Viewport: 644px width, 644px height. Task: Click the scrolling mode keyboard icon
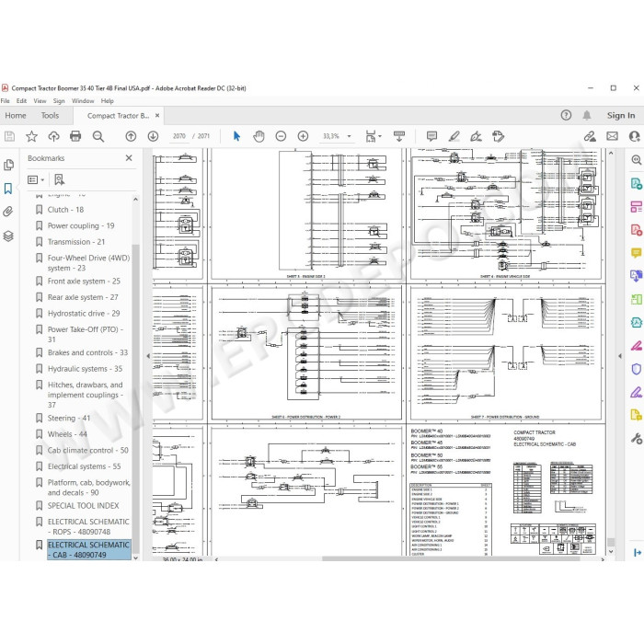pos(399,136)
